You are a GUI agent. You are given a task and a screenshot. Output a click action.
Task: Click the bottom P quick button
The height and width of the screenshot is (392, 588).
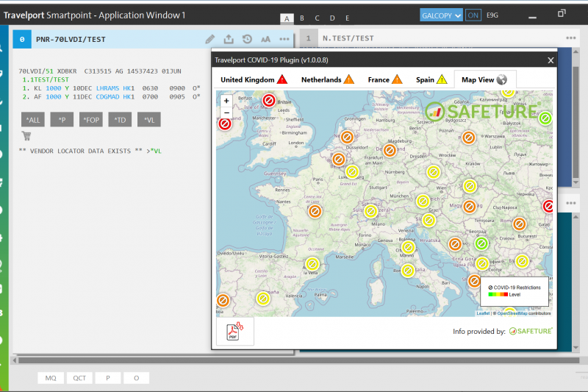pos(108,378)
